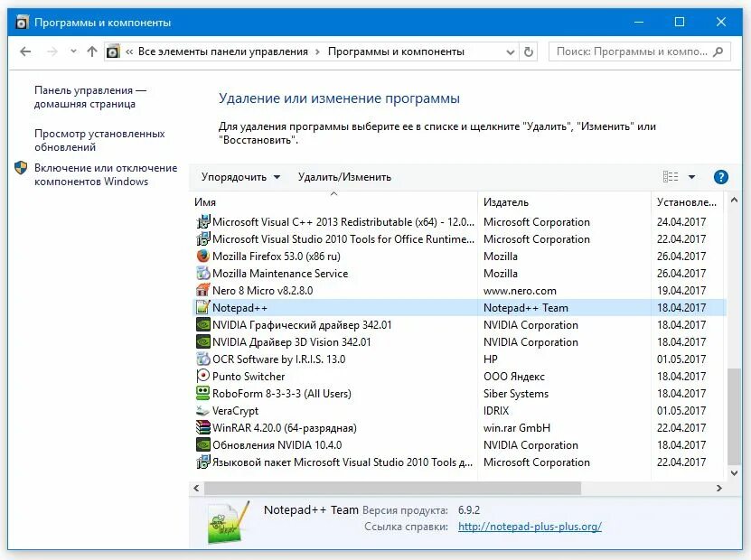The image size is (751, 560).
Task: Go forward with the right arrow
Action: coord(52,51)
